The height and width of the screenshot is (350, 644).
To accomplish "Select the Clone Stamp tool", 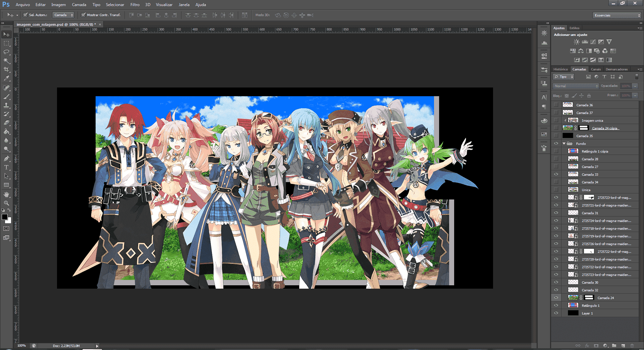I will point(6,105).
